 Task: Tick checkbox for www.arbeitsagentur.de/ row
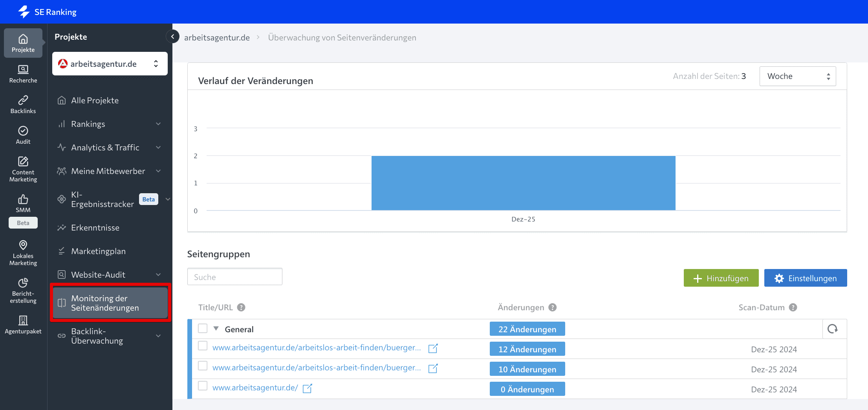pos(203,386)
